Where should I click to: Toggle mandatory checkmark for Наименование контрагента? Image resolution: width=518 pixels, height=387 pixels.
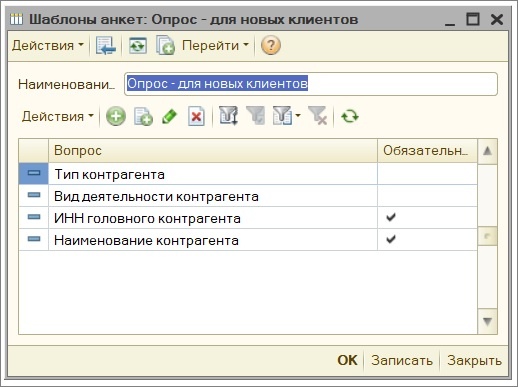coord(391,239)
